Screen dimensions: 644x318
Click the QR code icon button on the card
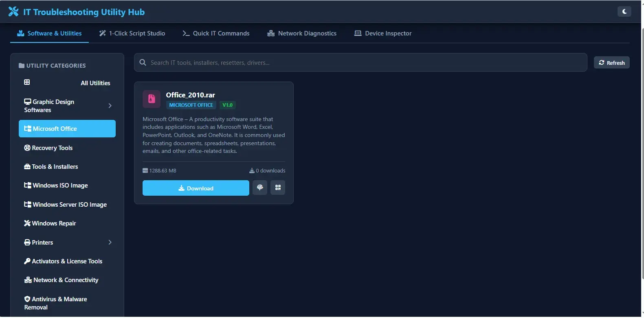click(x=278, y=188)
